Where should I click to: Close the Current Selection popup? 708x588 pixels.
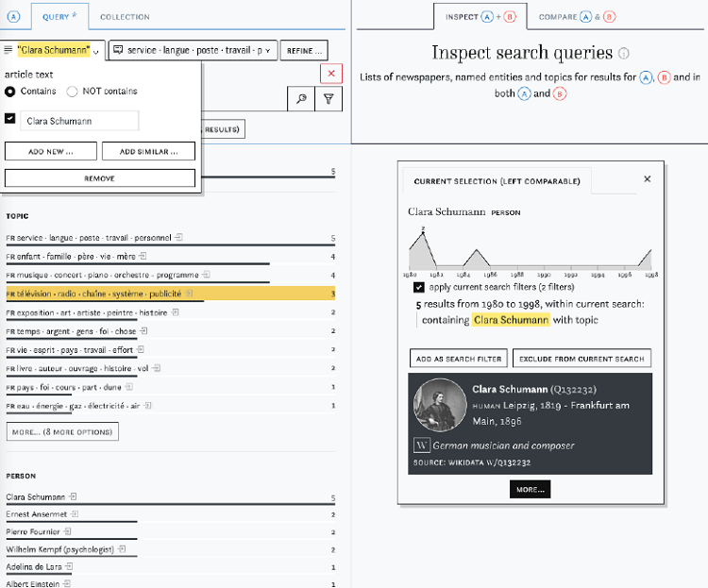point(647,178)
